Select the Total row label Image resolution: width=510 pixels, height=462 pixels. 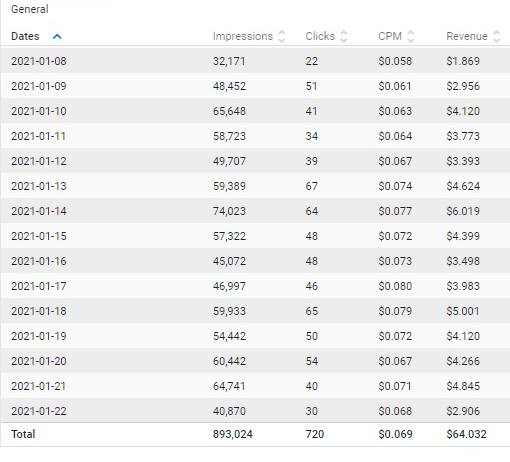[x=23, y=434]
